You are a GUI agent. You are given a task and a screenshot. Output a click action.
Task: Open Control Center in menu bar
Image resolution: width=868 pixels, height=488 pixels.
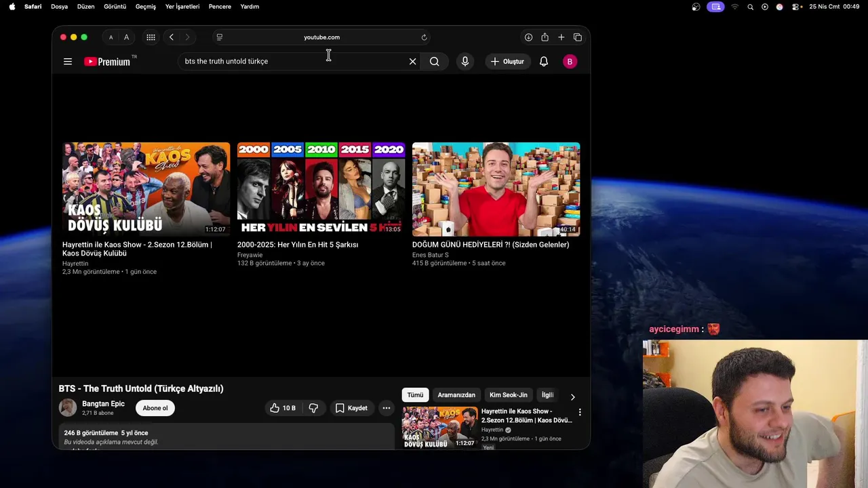(794, 7)
